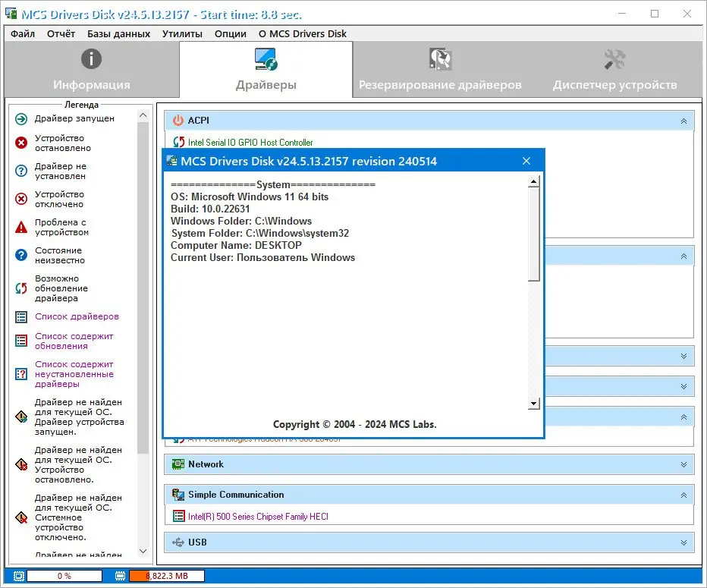
Task: Open the Опции menu
Action: coord(231,34)
